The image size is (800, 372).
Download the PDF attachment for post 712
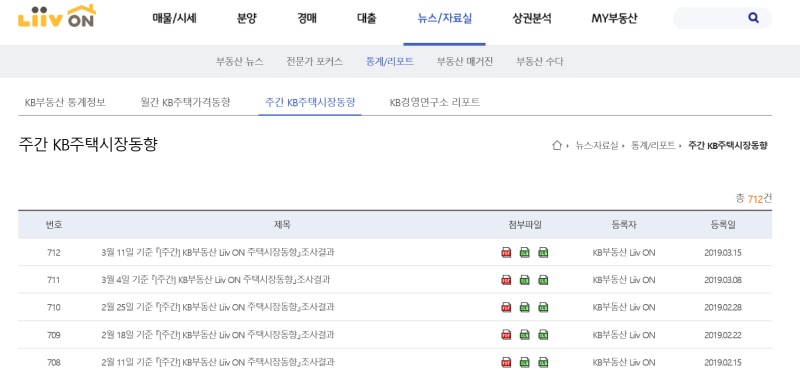(506, 253)
